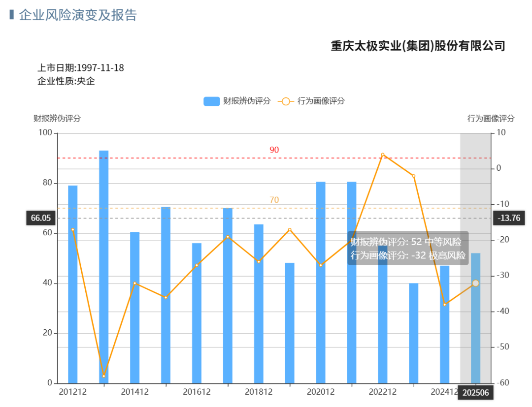Toggle the 行为画像评分 legend series

click(311, 101)
